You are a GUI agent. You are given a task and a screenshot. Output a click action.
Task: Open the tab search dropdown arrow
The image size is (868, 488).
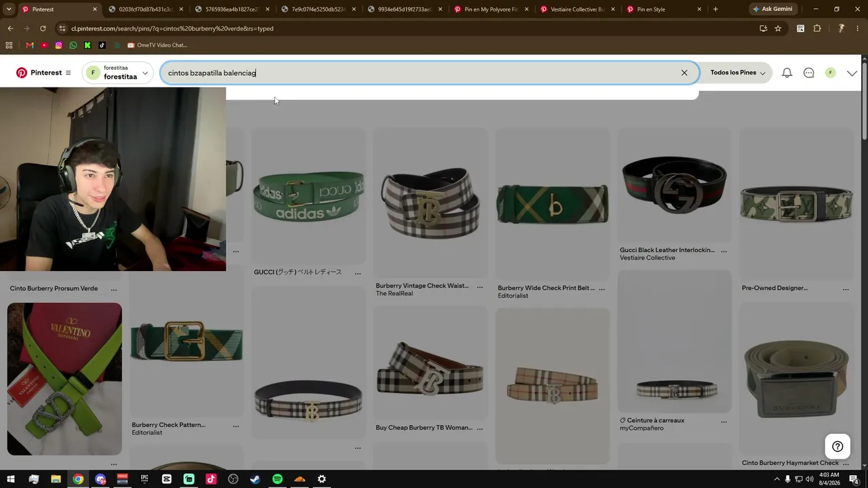click(x=9, y=9)
